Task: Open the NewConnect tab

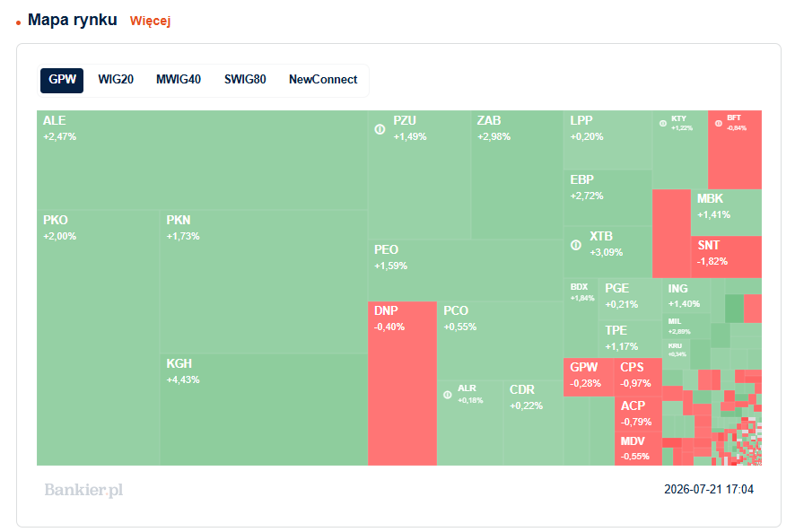Action: pos(323,80)
